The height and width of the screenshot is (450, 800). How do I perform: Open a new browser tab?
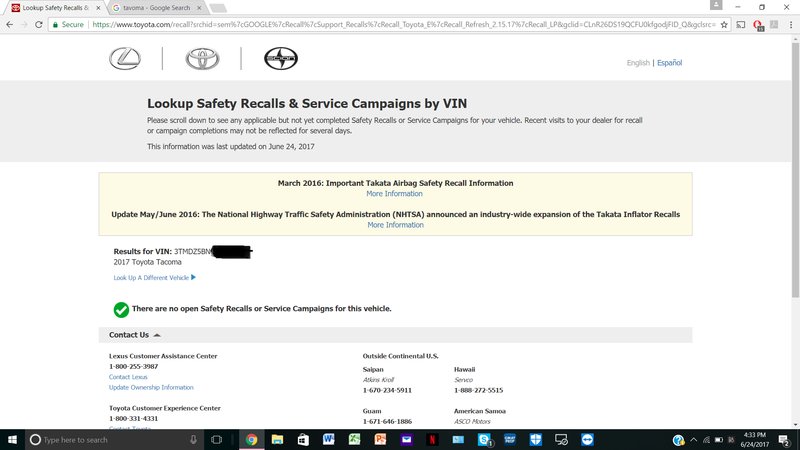click(x=218, y=8)
